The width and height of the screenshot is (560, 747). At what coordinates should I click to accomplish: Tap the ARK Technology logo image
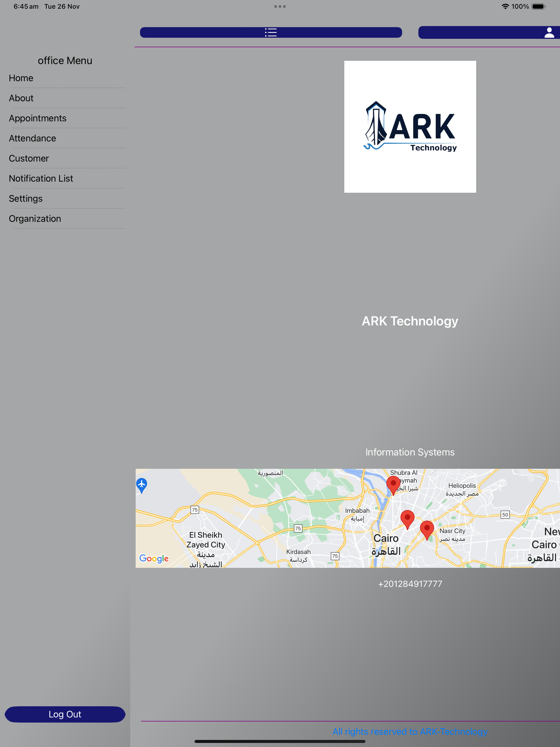click(410, 127)
